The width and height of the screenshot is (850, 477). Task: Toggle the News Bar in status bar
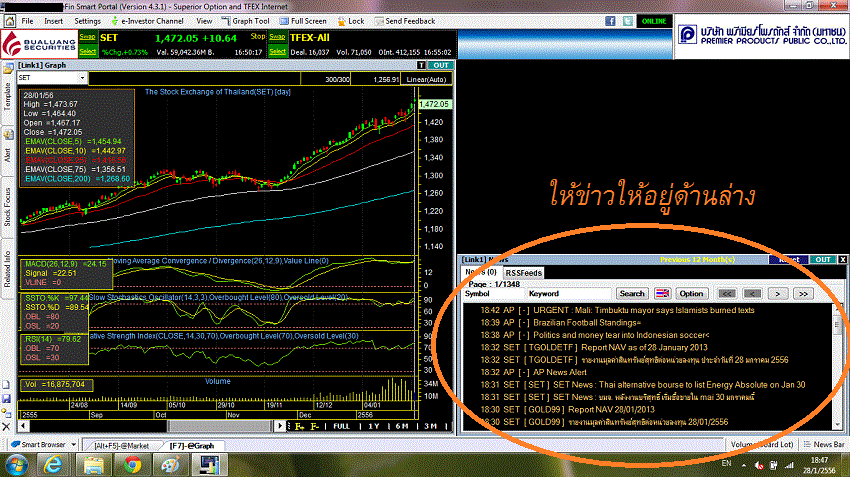point(824,444)
